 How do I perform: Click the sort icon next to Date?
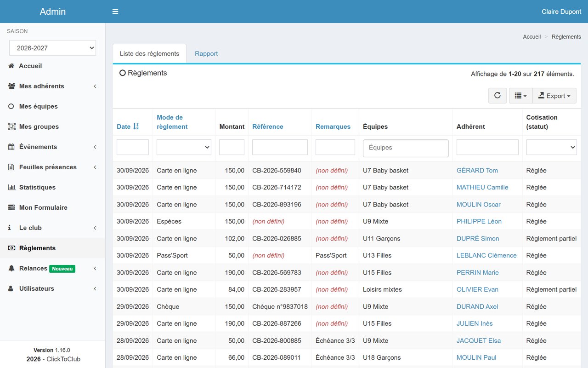(x=136, y=126)
